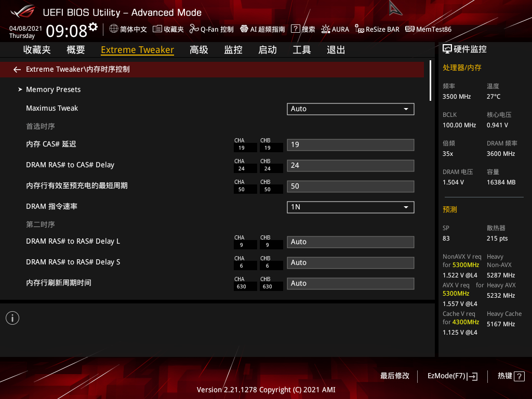Viewport: 532px width, 399px height.
Task: Expand the Memory Presets submenu
Action: 53,89
